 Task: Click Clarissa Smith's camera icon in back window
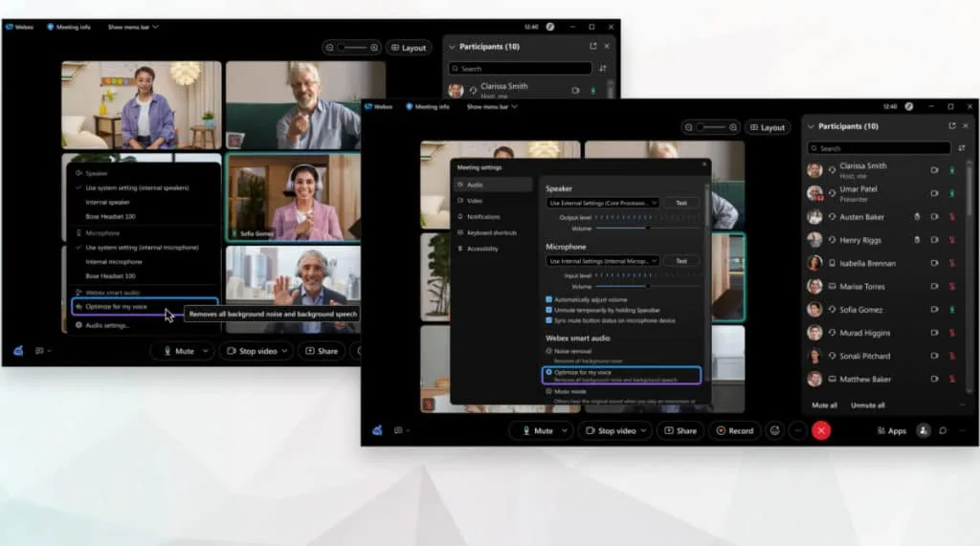coord(575,91)
